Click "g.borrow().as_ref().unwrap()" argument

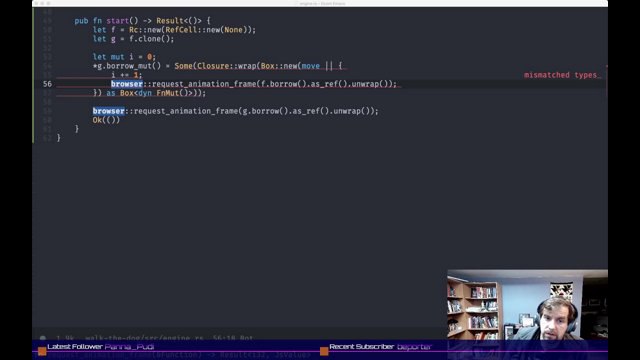click(306, 111)
